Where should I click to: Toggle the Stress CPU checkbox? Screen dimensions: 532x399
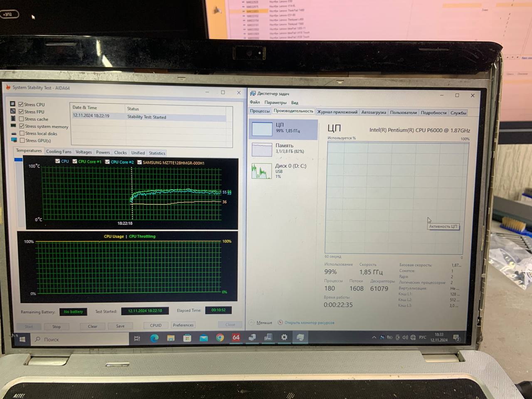point(21,104)
